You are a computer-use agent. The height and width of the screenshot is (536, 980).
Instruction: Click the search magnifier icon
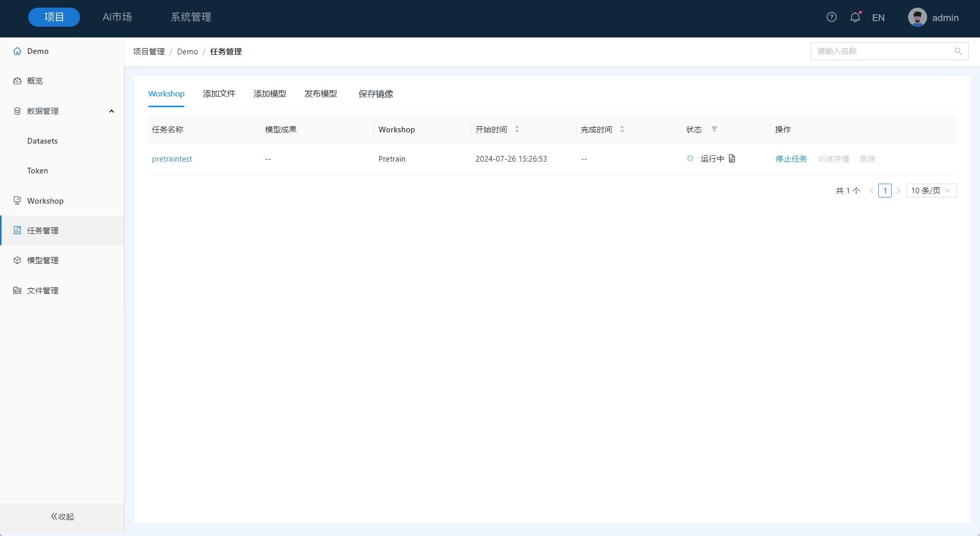click(958, 51)
